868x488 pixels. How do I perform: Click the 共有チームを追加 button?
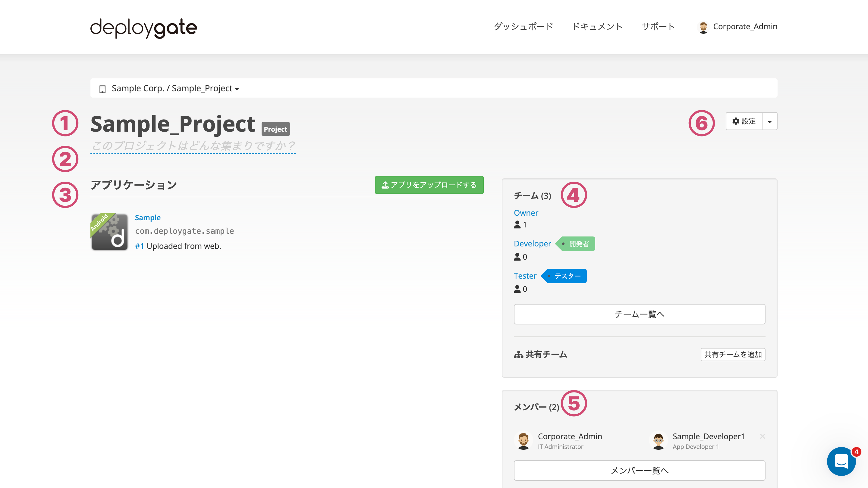733,354
